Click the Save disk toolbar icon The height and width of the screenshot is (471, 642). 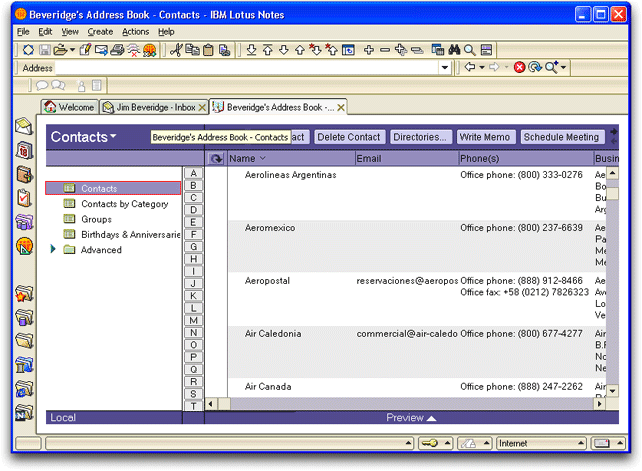(x=45, y=50)
